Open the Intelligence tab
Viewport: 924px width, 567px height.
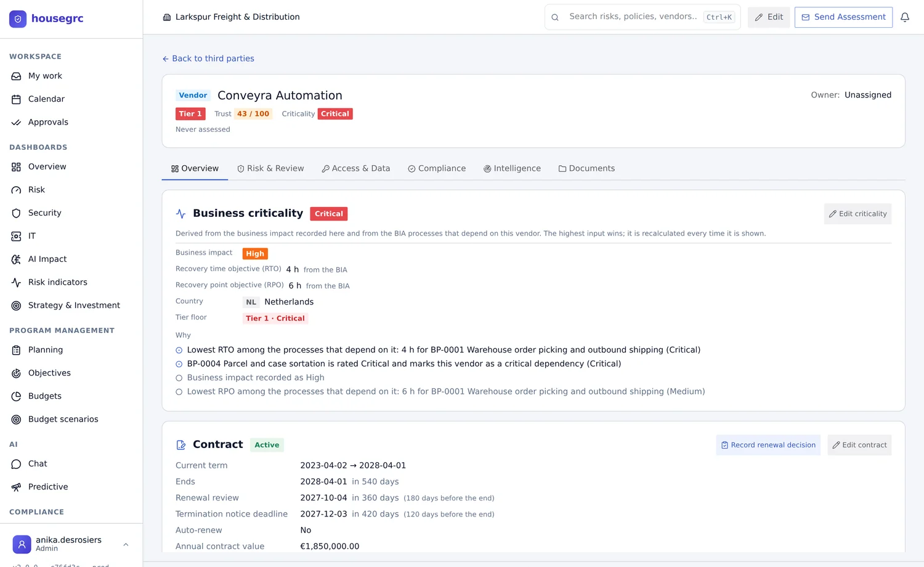(x=512, y=168)
